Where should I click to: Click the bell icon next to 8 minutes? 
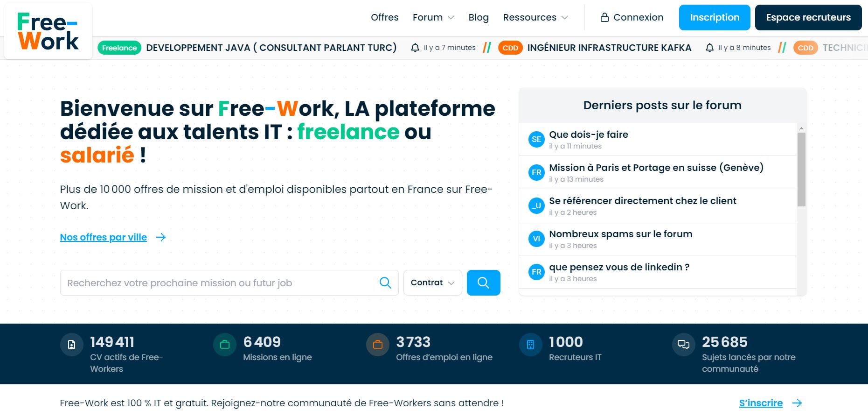[x=709, y=48]
